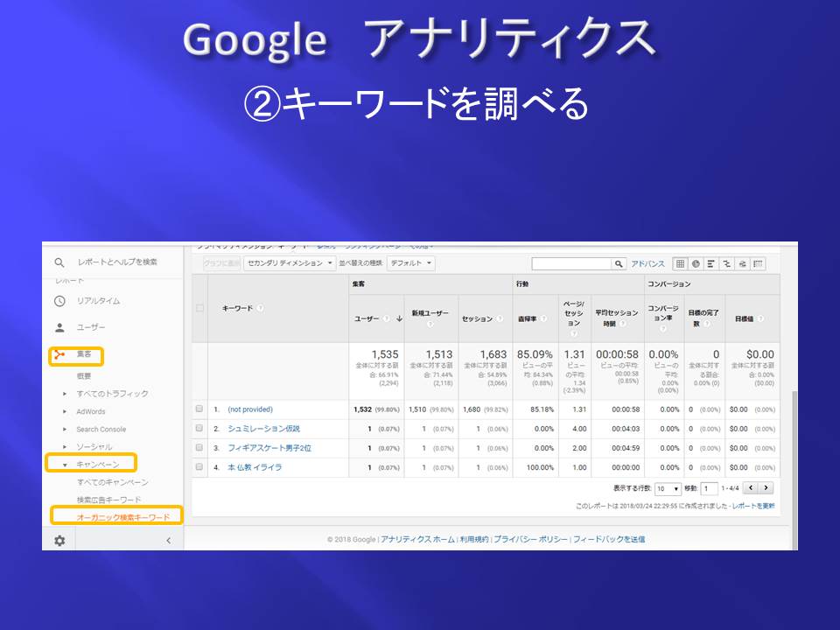840x630 pixels.
Task: Click the 85.09% bounce rate total
Action: (x=535, y=354)
